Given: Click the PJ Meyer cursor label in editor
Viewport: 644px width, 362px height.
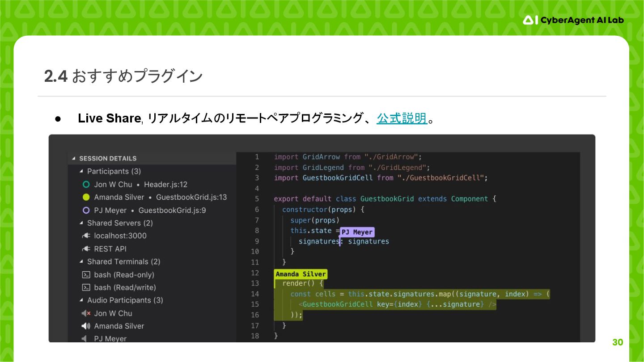Looking at the screenshot, I should click(x=356, y=232).
